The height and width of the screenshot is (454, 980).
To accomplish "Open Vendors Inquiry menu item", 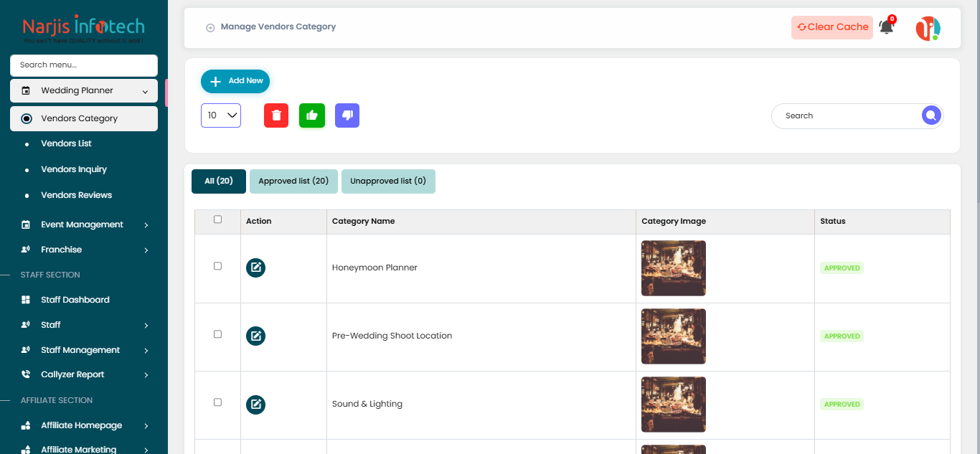I will coord(74,169).
